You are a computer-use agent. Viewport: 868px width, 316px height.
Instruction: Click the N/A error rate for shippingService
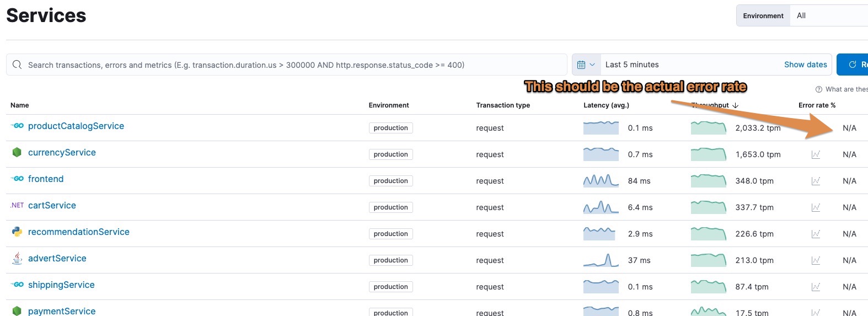[x=849, y=287]
